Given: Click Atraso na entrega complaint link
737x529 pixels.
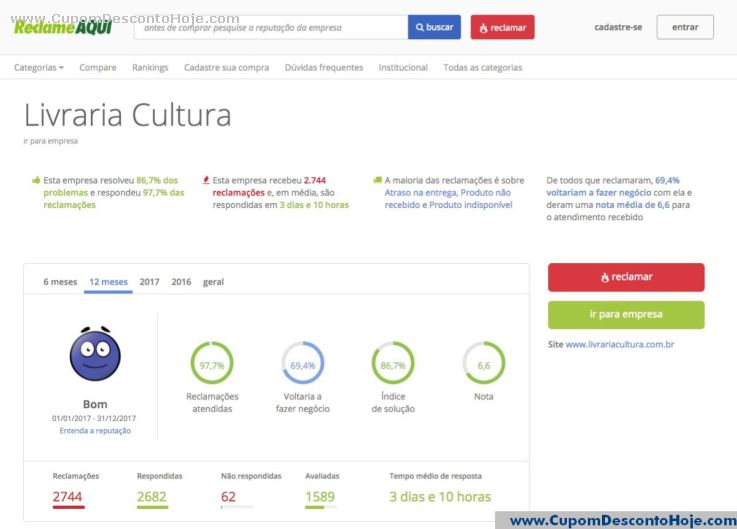Looking at the screenshot, I should (x=421, y=193).
